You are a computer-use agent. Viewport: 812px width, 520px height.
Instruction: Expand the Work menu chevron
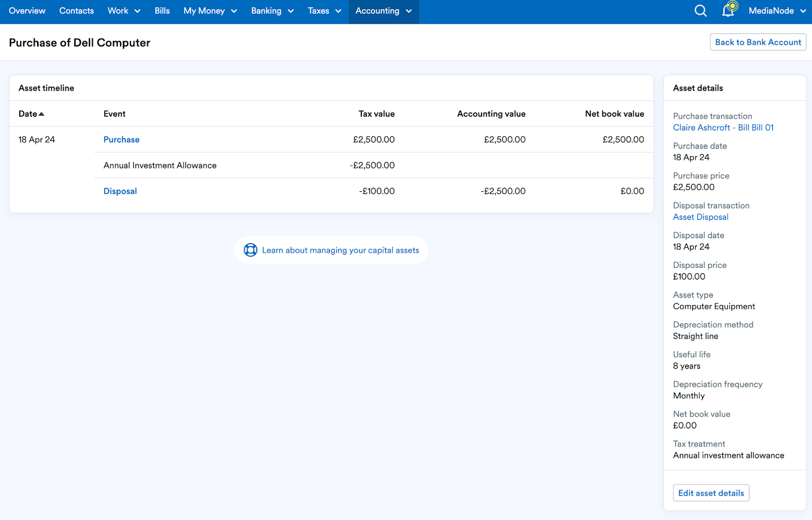pos(137,11)
